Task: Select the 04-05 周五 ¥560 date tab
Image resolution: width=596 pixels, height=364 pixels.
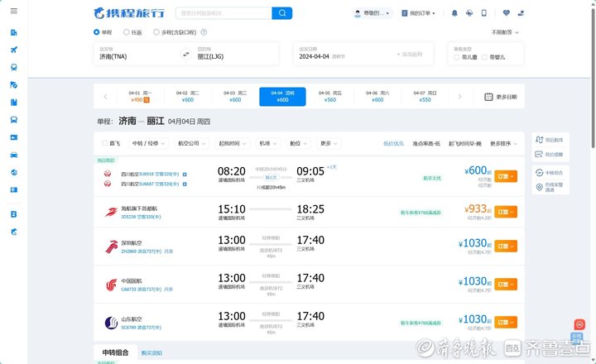Action: point(330,97)
